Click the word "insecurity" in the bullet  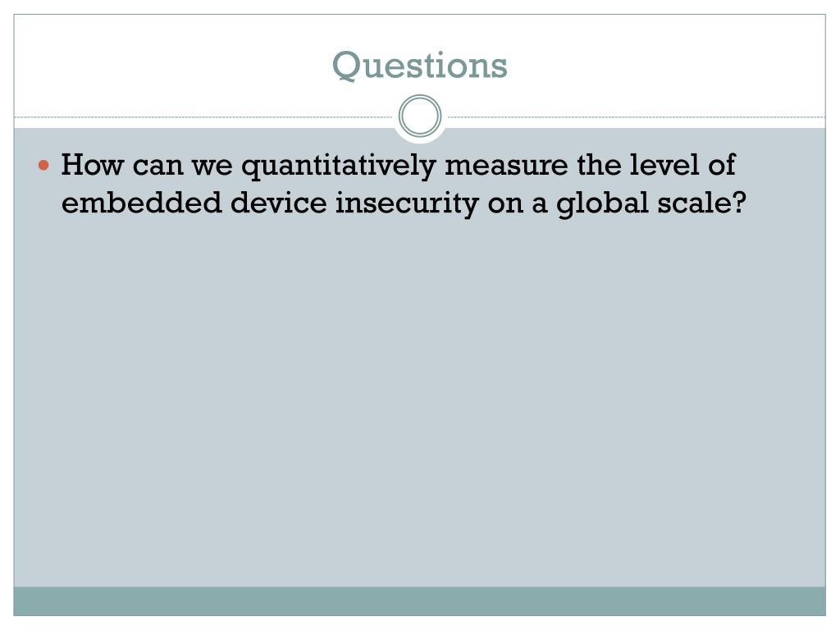(407, 204)
